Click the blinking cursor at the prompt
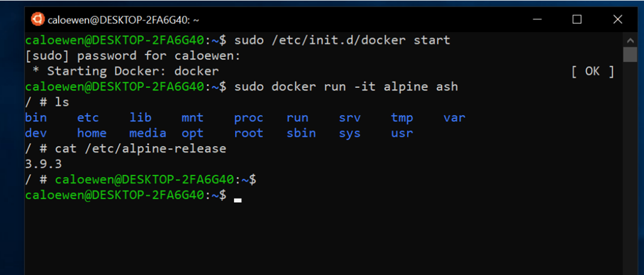644x275 pixels. coord(237,200)
